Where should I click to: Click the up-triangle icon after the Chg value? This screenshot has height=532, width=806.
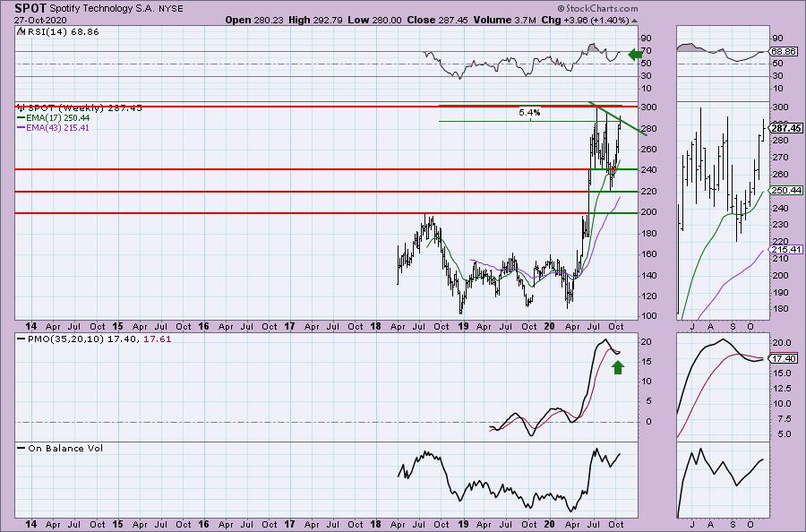pos(634,21)
